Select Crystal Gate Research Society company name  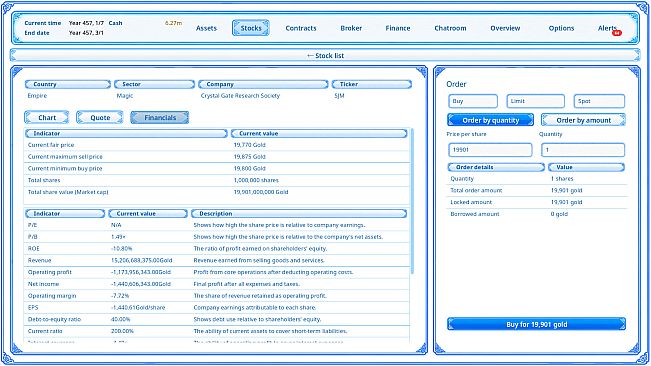240,96
